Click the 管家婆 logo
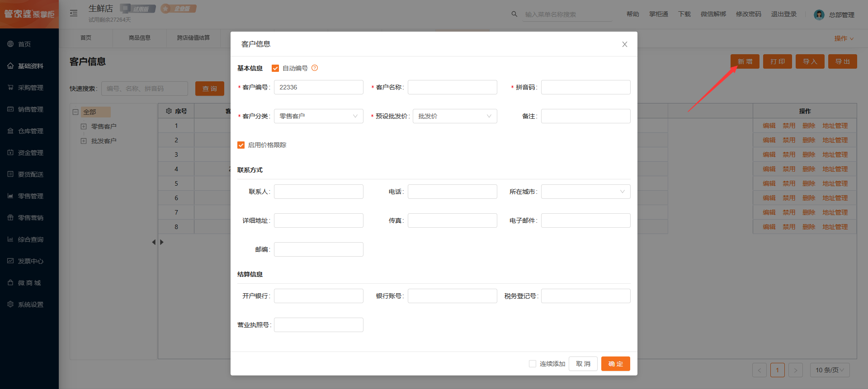Screen dimensions: 868x389 click(29, 14)
